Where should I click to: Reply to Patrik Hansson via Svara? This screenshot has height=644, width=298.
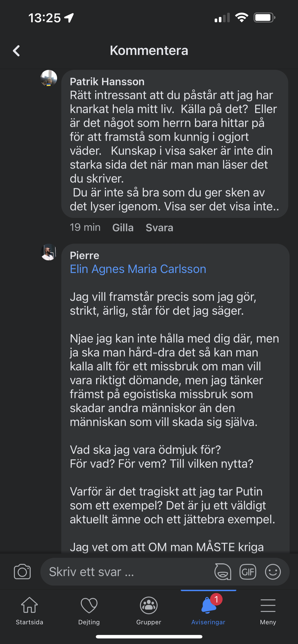[159, 227]
